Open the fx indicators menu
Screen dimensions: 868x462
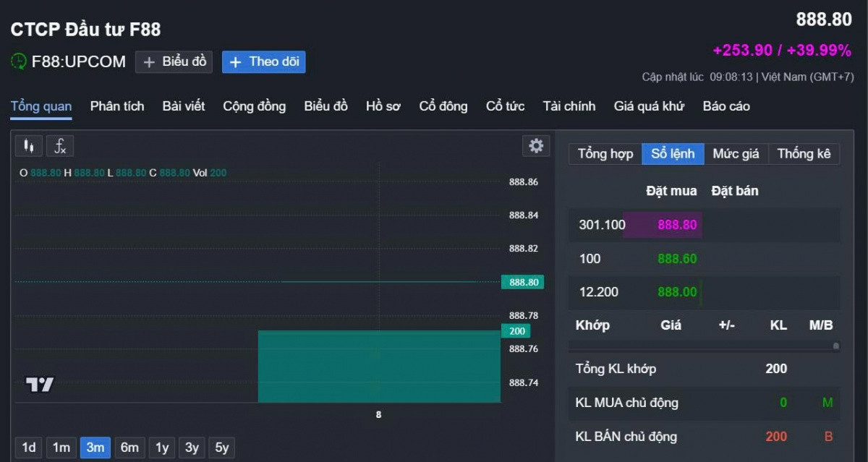click(x=61, y=146)
